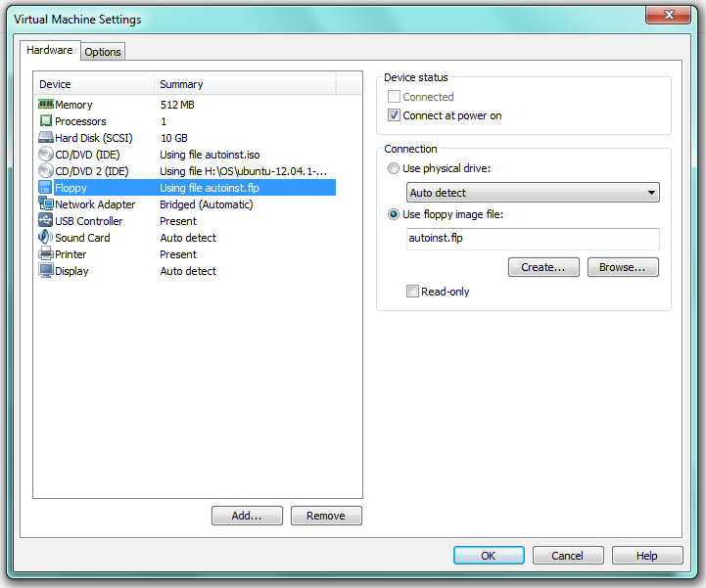Click the Floppy disk icon
Screen dimensions: 706x588
pos(45,188)
